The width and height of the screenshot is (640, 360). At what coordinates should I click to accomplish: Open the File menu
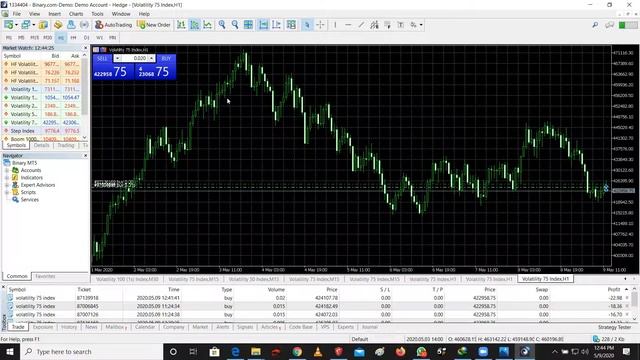(x=17, y=14)
